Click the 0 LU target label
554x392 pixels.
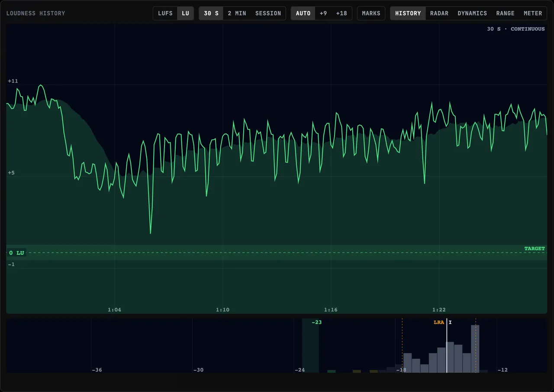[16, 253]
